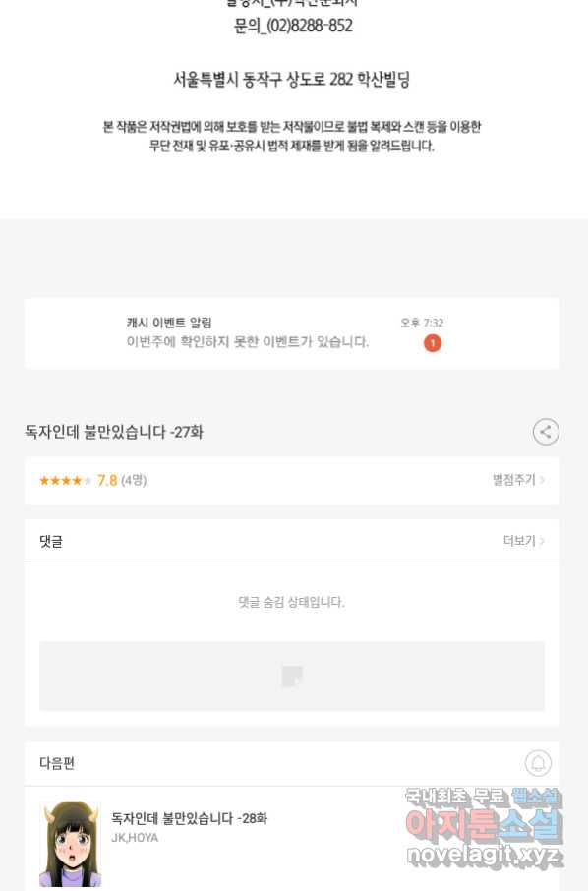
Task: Click the gray comment banner area
Action: click(x=291, y=677)
